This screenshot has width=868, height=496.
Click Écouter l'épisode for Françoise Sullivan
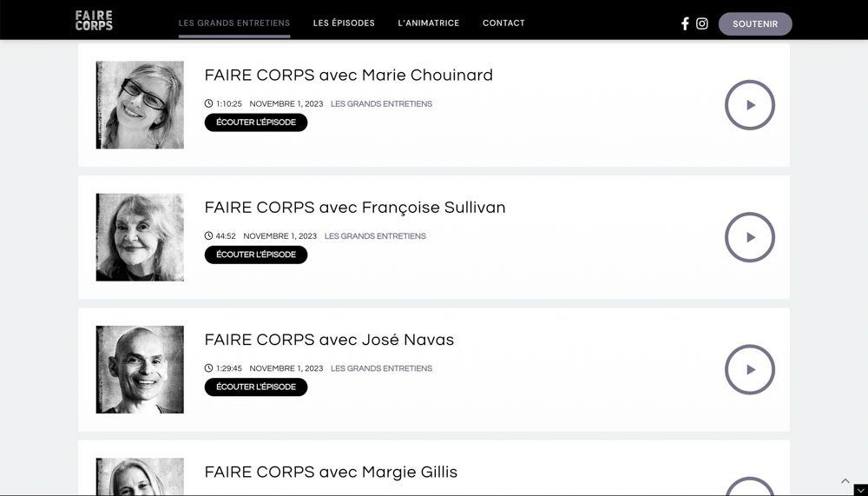(256, 255)
